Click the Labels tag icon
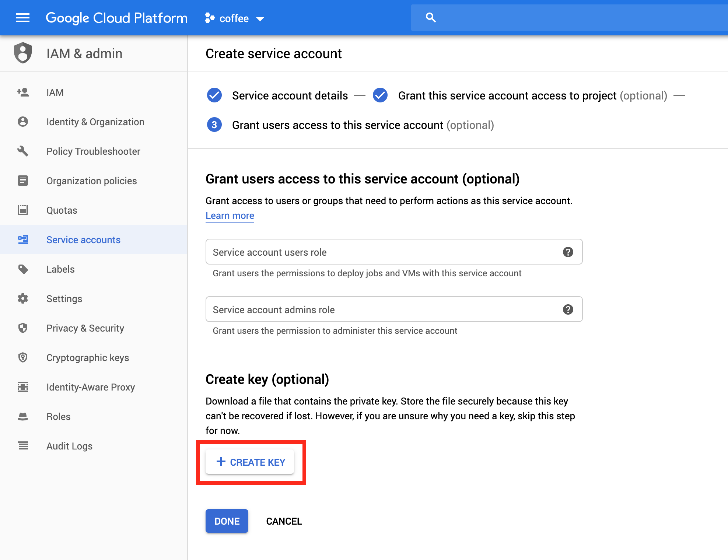The height and width of the screenshot is (560, 728). click(x=23, y=269)
